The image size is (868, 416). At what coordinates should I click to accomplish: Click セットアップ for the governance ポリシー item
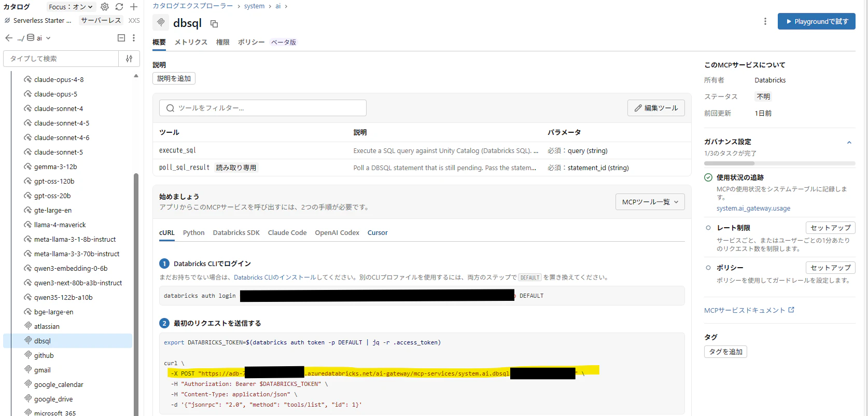click(831, 268)
